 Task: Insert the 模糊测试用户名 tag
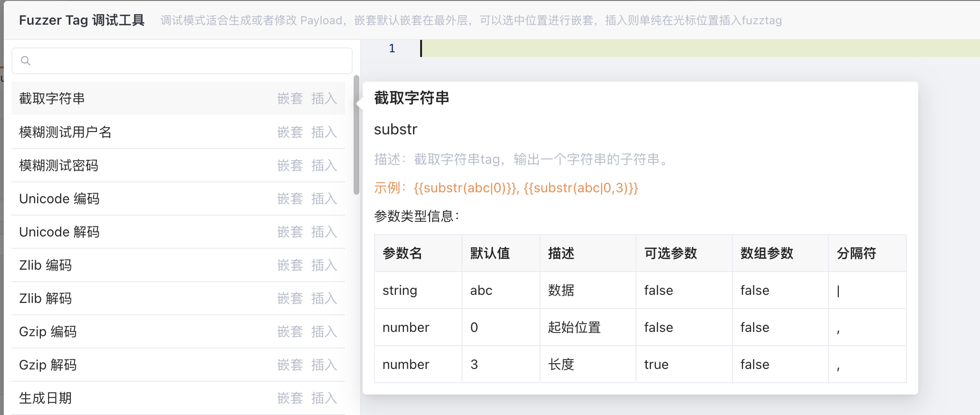pyautogui.click(x=324, y=132)
